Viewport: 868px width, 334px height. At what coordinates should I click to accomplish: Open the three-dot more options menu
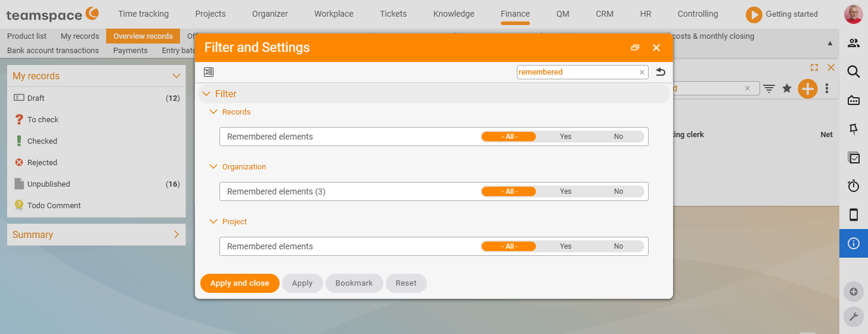pyautogui.click(x=827, y=88)
